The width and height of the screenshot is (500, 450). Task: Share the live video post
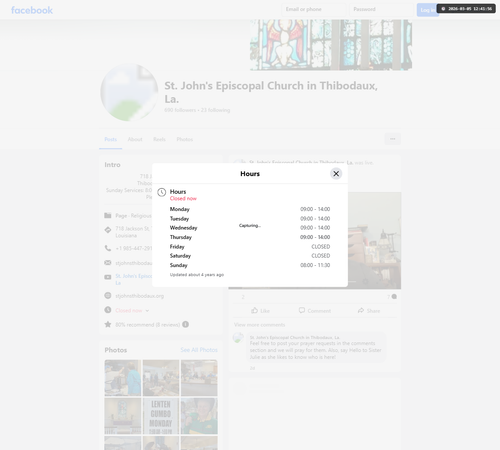point(369,311)
